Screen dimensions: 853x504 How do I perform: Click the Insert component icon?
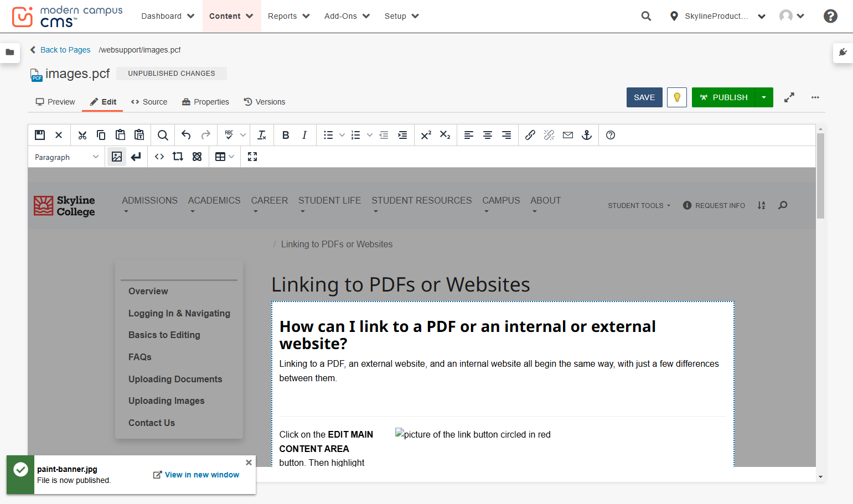click(197, 157)
